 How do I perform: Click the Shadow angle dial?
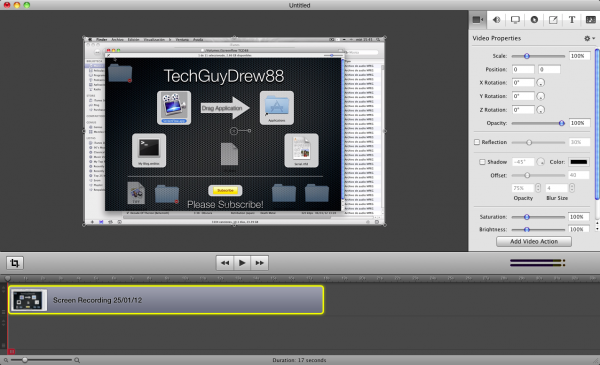(x=540, y=162)
